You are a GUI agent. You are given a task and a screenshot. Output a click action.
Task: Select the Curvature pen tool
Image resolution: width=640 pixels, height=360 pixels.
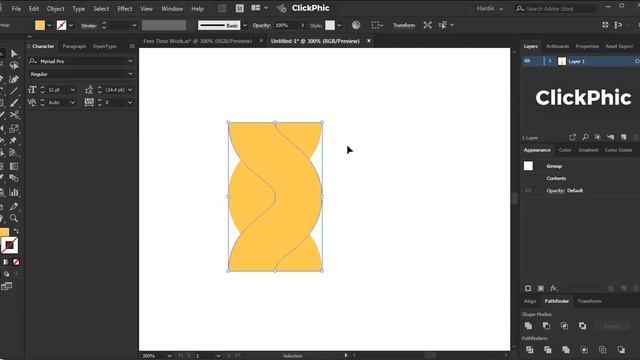click(x=14, y=79)
